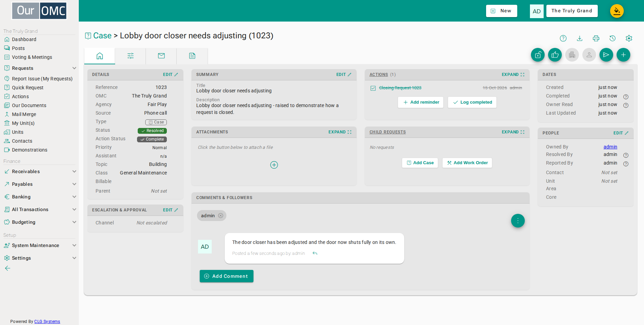Viewport: 644px width, 325px height.
Task: Click the add attachment plus circle
Action: pyautogui.click(x=274, y=165)
